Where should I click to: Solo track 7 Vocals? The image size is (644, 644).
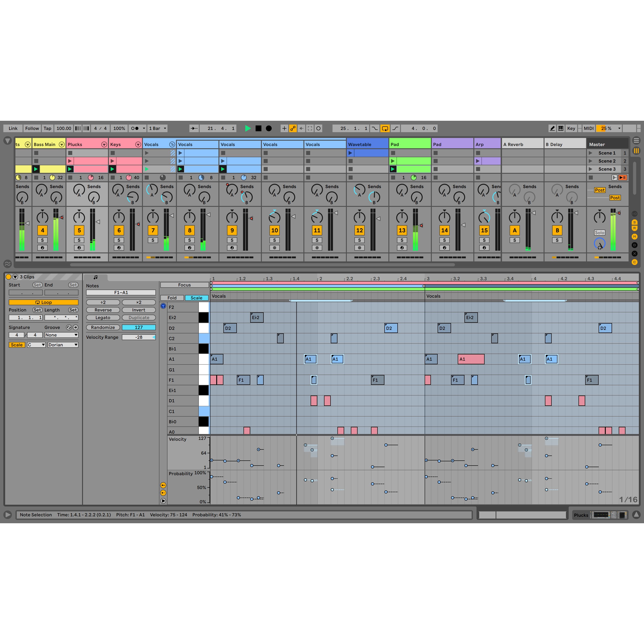pos(153,240)
